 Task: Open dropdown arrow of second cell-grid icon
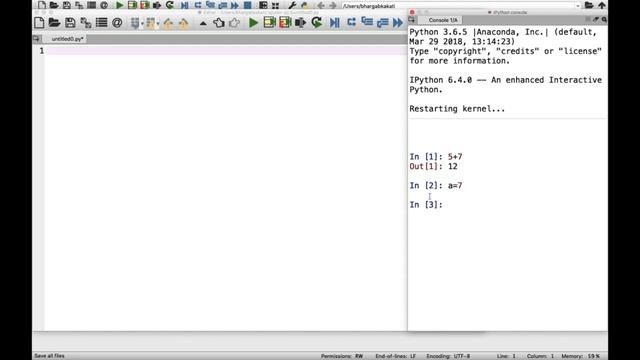point(158,24)
